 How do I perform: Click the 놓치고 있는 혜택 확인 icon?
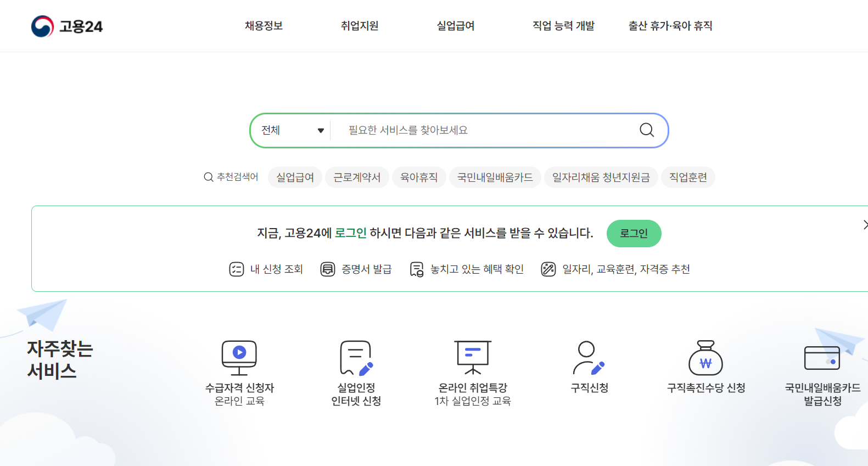click(417, 269)
